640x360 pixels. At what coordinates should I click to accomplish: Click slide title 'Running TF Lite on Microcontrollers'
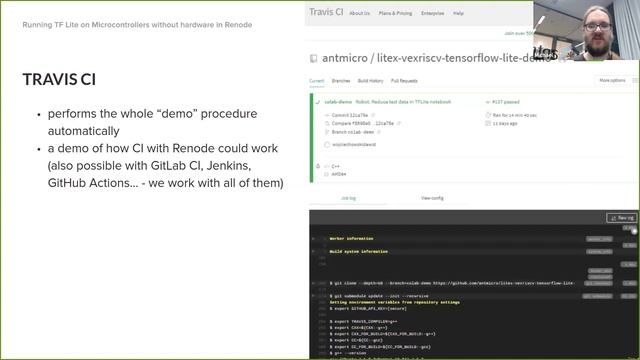coord(137,24)
